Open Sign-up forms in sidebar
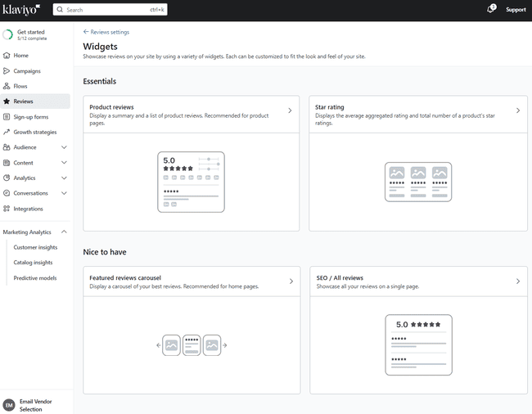Image resolution: width=532 pixels, height=414 pixels. 35,117
